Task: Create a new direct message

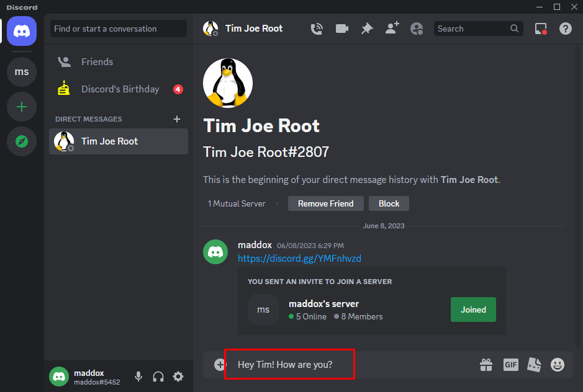Action: [x=177, y=119]
